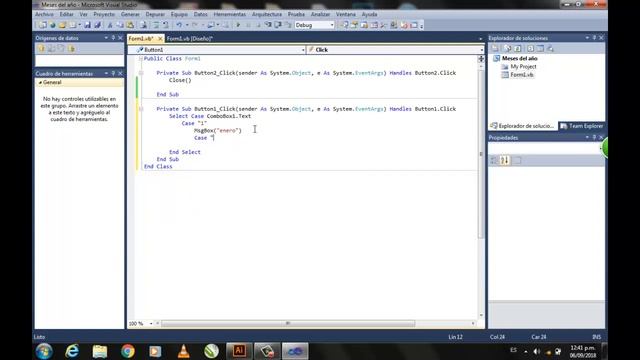Close the Form1.vb code tab

coord(160,38)
